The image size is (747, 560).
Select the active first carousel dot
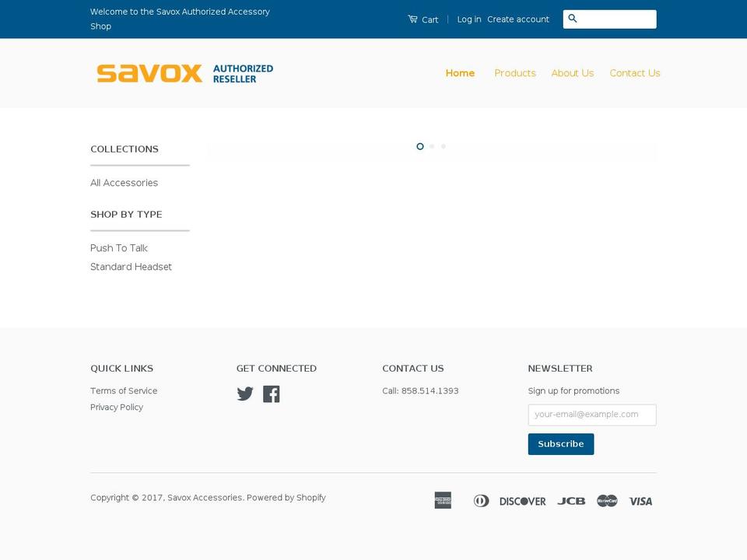420,146
